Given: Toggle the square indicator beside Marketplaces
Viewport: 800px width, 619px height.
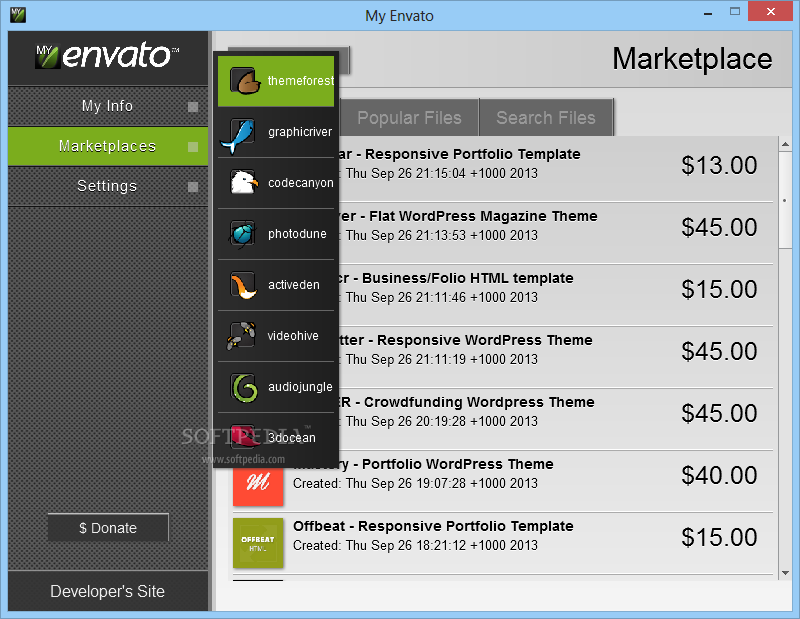Looking at the screenshot, I should tap(193, 147).
